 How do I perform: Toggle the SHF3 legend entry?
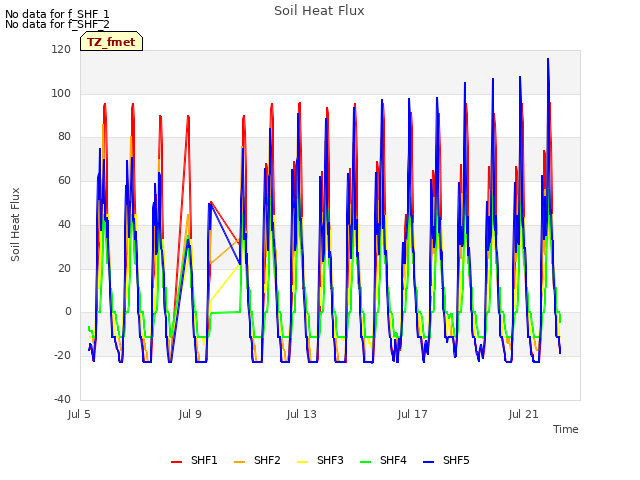coord(320,460)
